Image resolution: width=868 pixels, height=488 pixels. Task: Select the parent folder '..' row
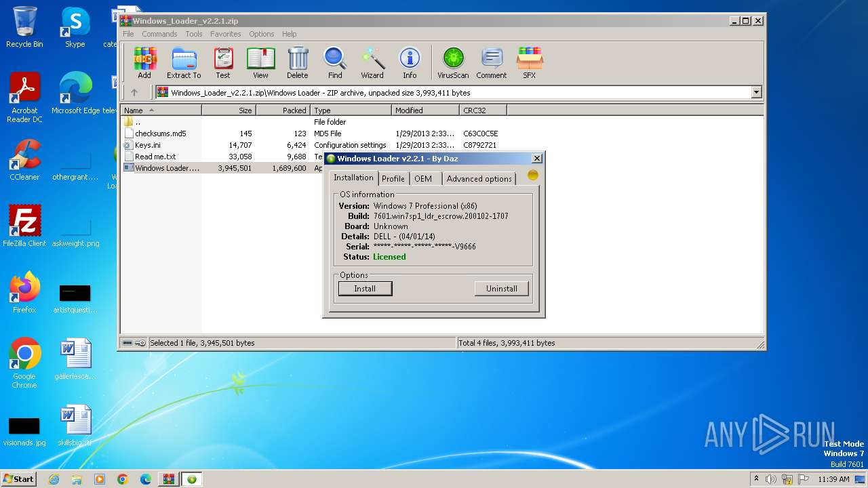pyautogui.click(x=312, y=122)
